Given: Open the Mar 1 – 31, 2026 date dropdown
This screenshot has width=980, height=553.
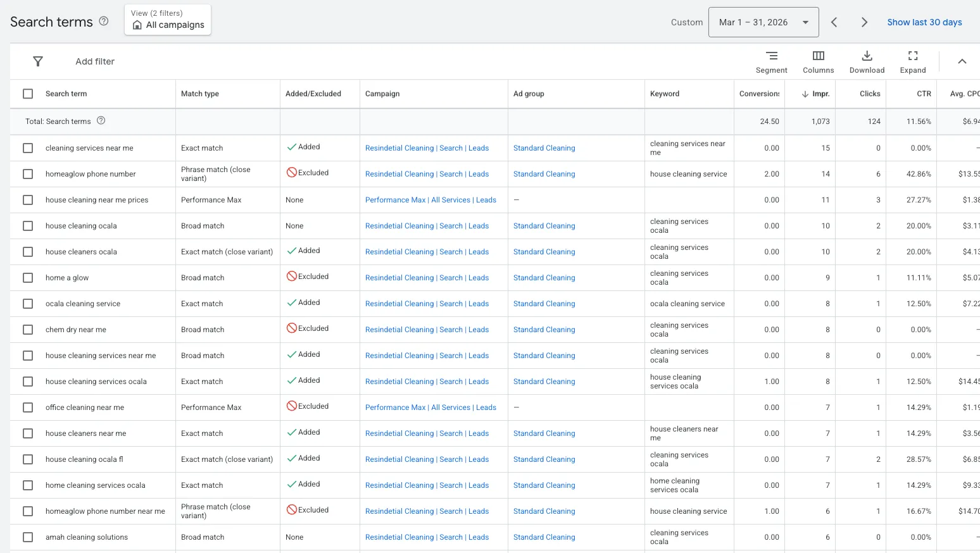Looking at the screenshot, I should click(763, 22).
